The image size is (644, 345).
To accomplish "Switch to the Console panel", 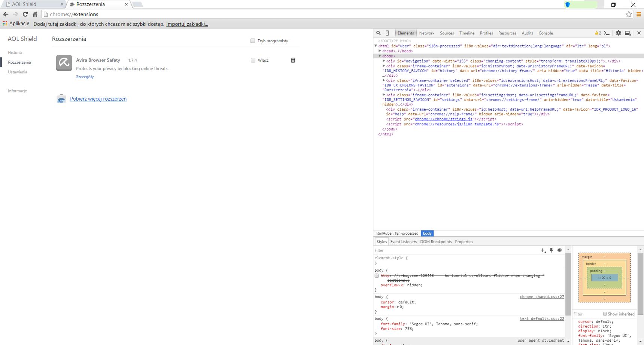I will click(x=546, y=33).
